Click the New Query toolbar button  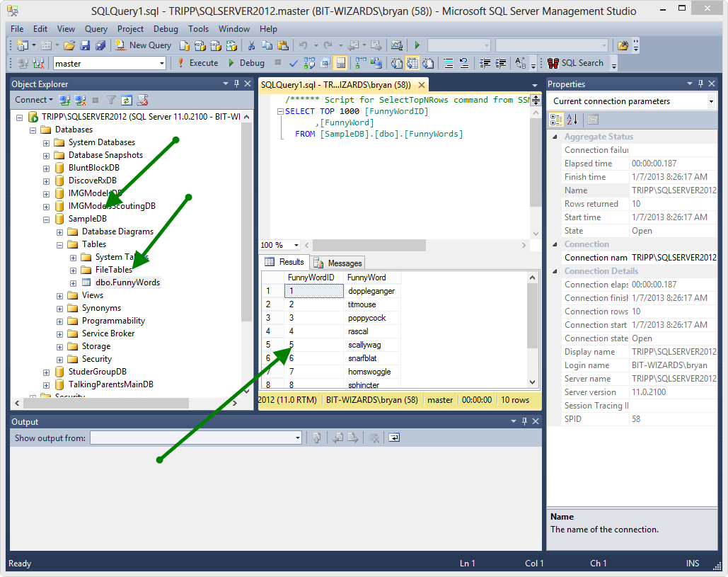pos(143,45)
